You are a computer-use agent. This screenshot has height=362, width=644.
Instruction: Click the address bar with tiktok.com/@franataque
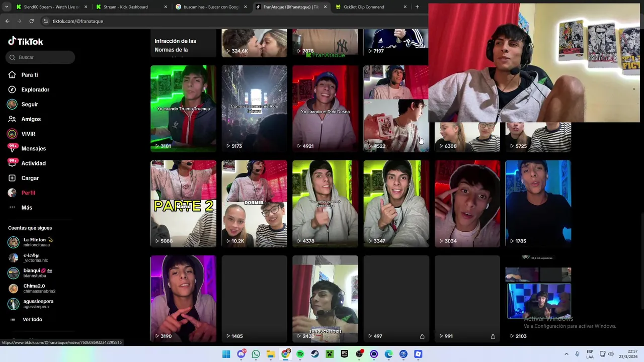(x=234, y=21)
